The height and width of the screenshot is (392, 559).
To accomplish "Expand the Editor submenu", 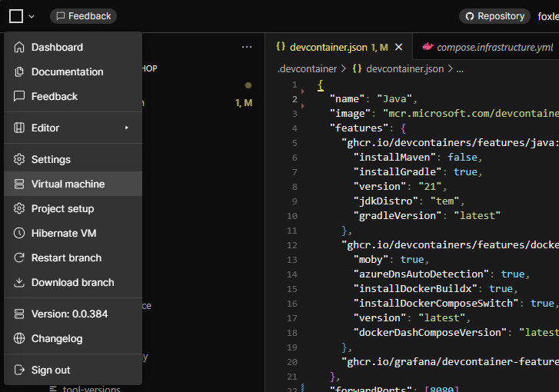I will coord(73,128).
